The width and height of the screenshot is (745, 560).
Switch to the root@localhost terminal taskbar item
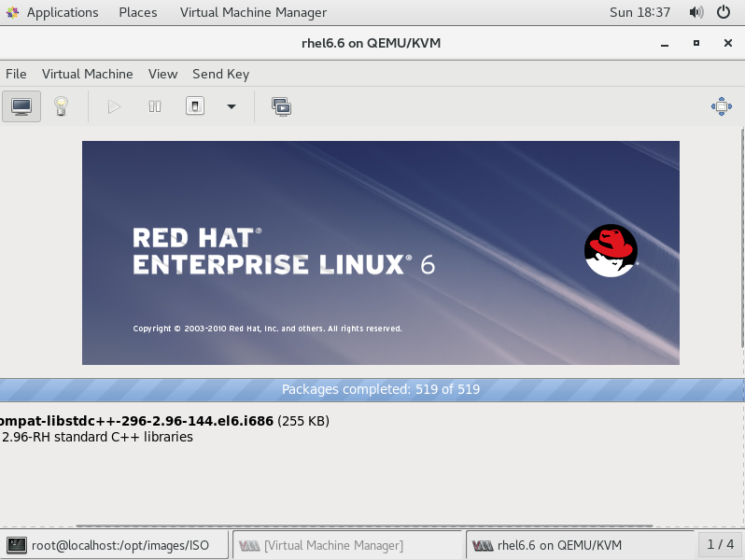coord(115,545)
